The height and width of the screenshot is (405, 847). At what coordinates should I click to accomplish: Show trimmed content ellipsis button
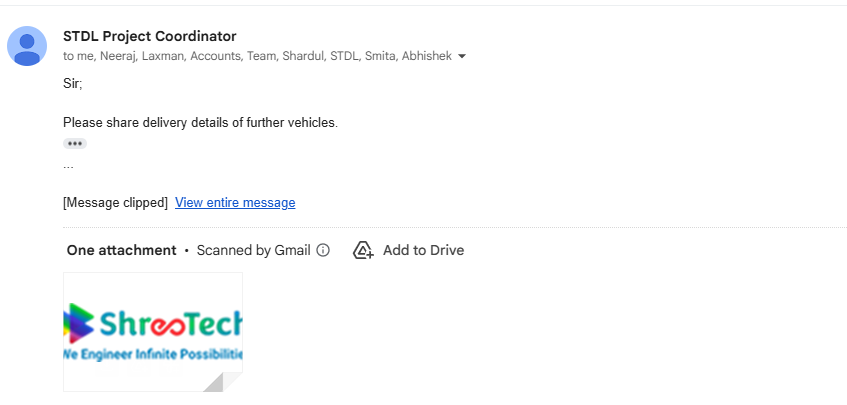click(75, 144)
